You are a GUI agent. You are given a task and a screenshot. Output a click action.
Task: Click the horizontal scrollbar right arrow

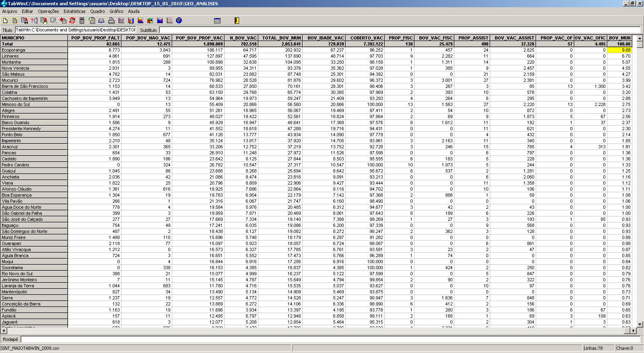[634, 330]
